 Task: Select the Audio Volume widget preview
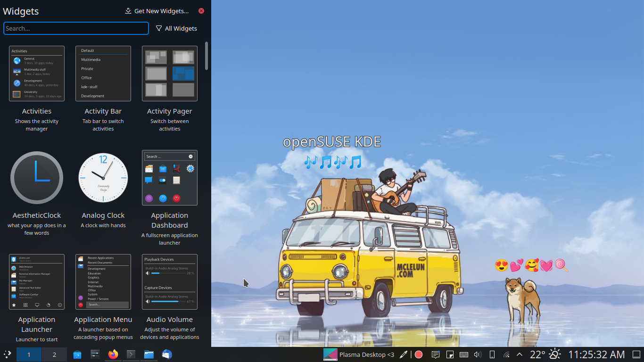170,282
